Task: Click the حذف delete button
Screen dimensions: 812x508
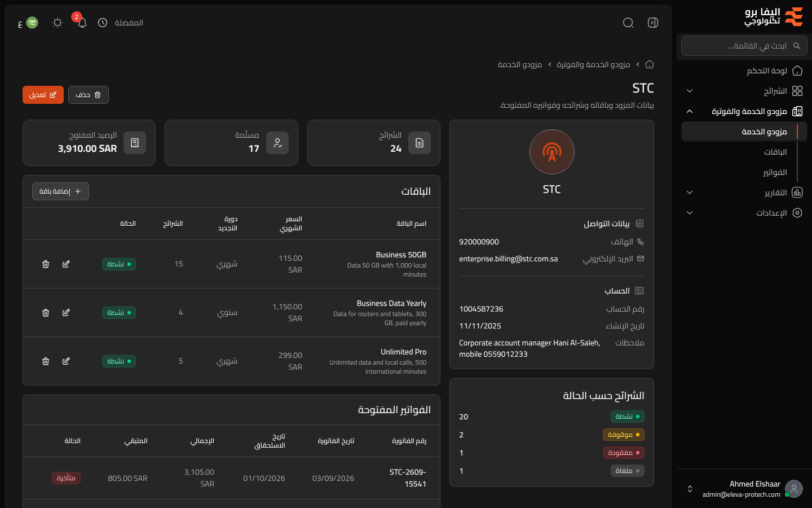Action: [89, 95]
